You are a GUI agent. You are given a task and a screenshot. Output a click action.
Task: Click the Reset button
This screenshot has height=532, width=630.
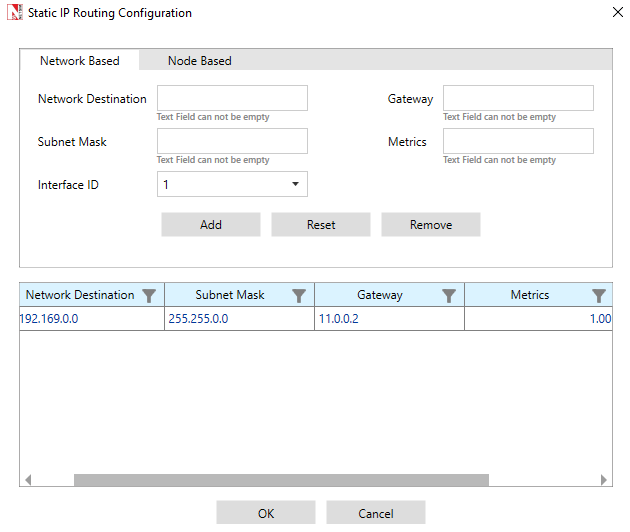click(x=321, y=225)
